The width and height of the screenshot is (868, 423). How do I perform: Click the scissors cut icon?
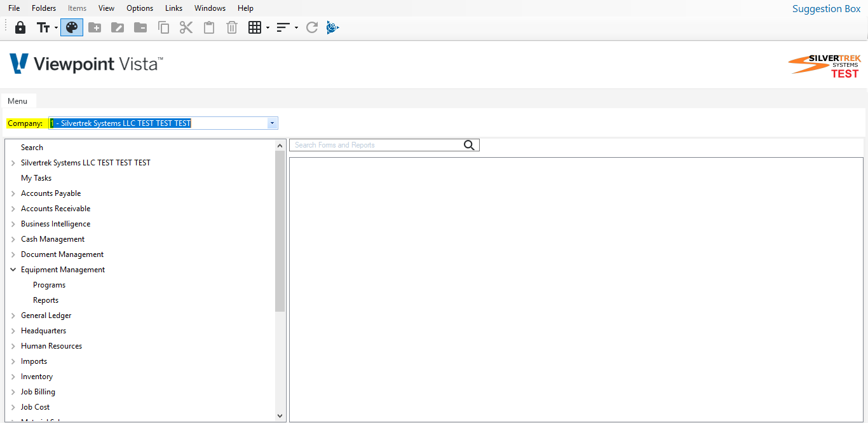point(186,27)
